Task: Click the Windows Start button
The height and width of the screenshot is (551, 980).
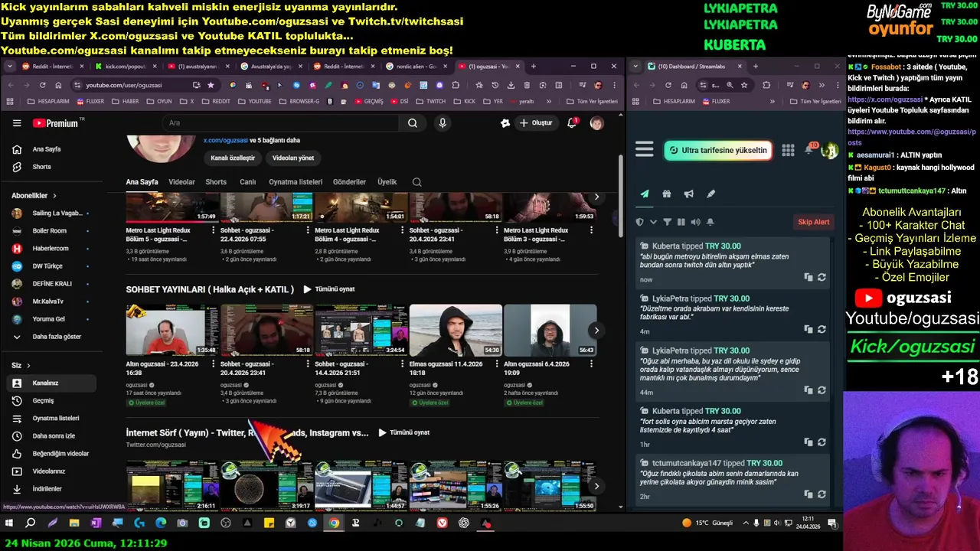Action: [x=9, y=523]
